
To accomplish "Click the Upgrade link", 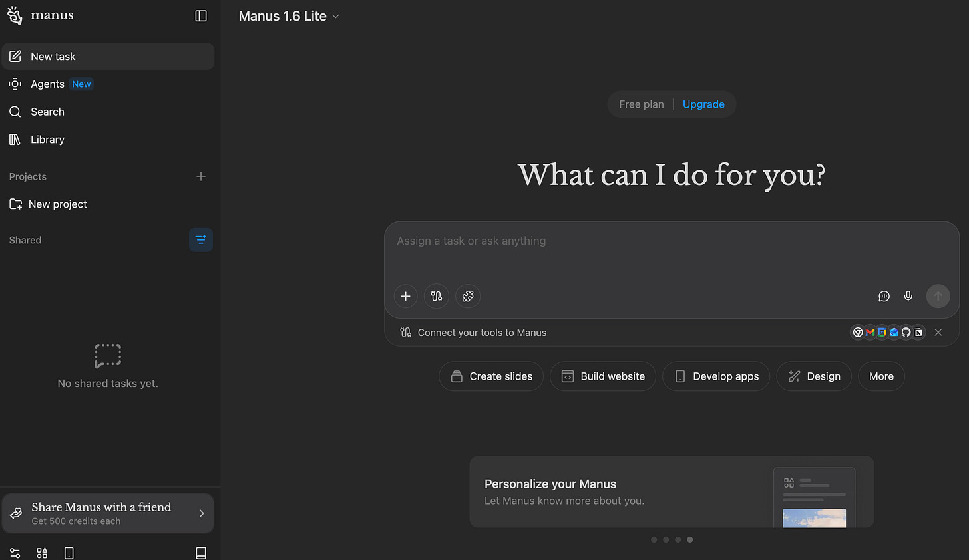I will [x=703, y=104].
